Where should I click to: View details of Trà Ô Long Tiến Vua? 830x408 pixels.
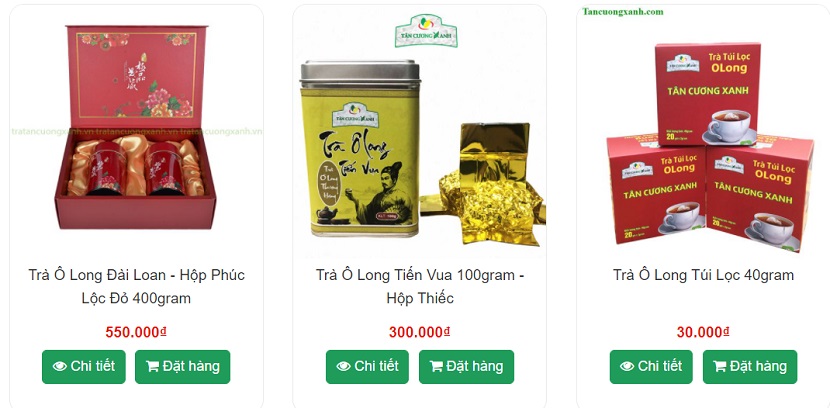367,367
